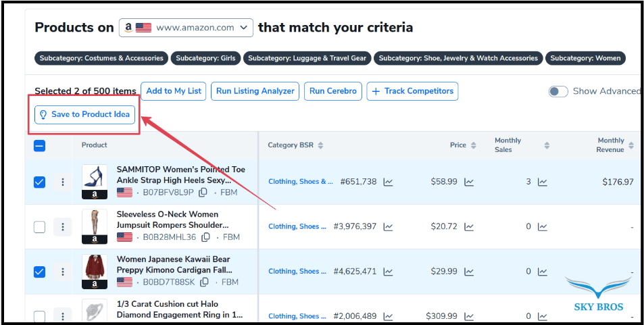Image resolution: width=644 pixels, height=325 pixels.
Task: Click Shoe, Jewelry & Watch Accessories tag
Action: point(458,58)
